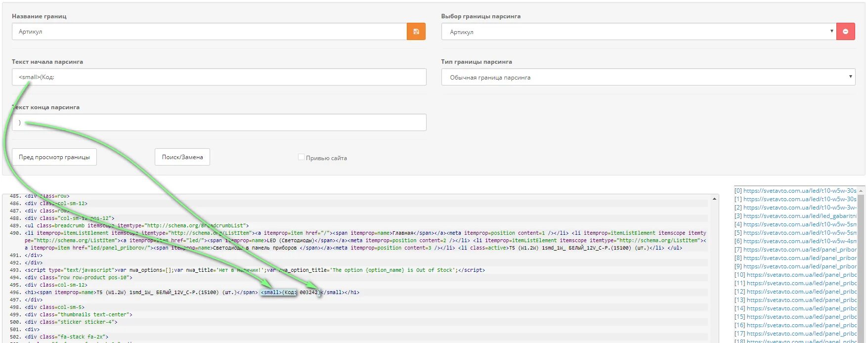Click the Пред просмотр границы button

[x=54, y=157]
